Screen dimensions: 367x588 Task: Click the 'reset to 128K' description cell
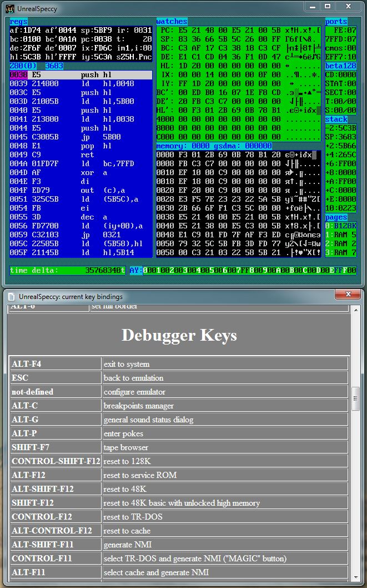coord(225,461)
